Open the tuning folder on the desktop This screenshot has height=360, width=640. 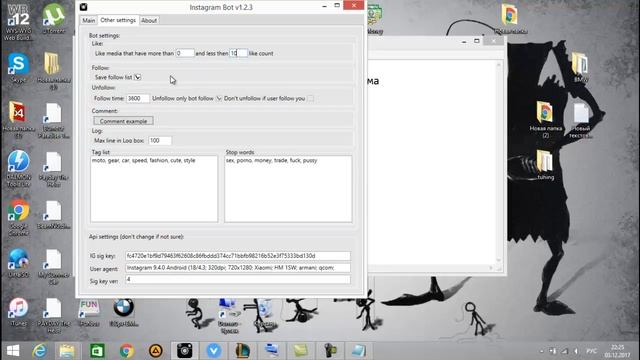(x=545, y=165)
